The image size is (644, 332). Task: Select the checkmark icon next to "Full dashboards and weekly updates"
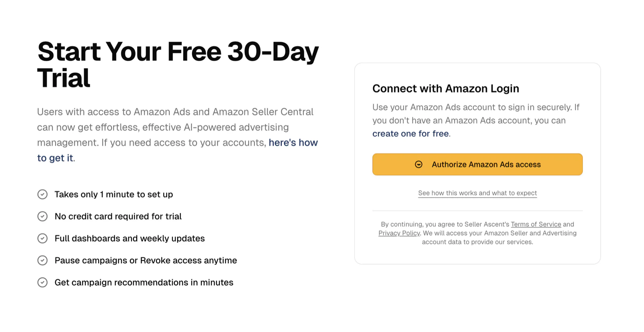click(43, 238)
